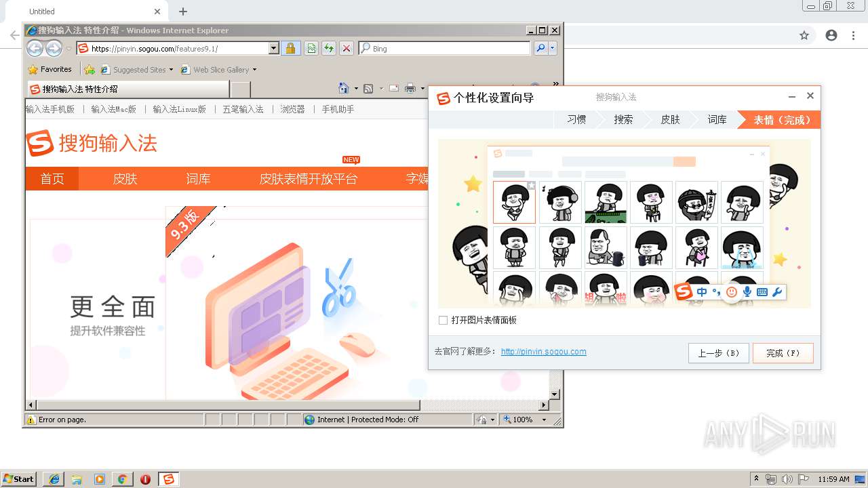Select the 皮肤 wizard step tab

tap(670, 119)
